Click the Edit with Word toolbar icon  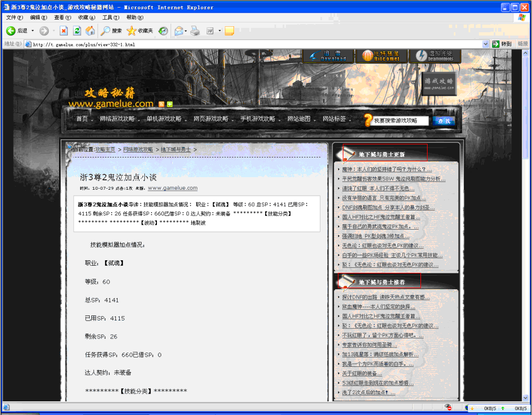[x=210, y=31]
